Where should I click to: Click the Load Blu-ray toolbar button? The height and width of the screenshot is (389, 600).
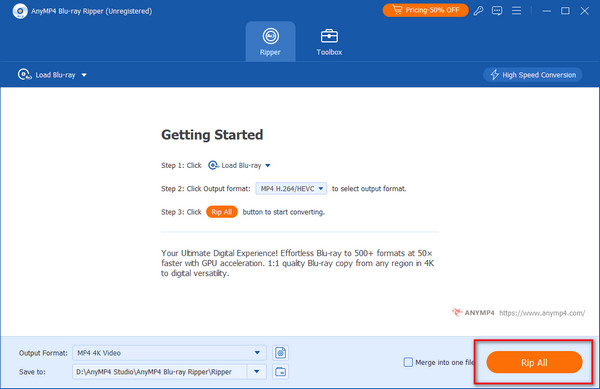(47, 75)
